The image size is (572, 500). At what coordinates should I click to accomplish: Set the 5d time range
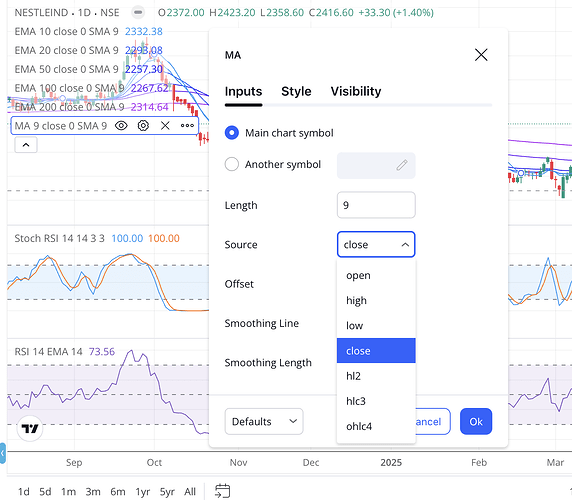coord(45,492)
